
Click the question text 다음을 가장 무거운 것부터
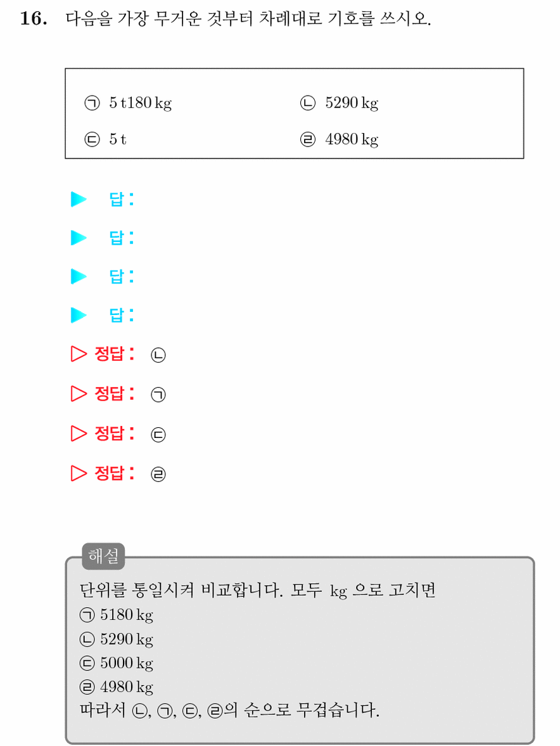tap(159, 18)
